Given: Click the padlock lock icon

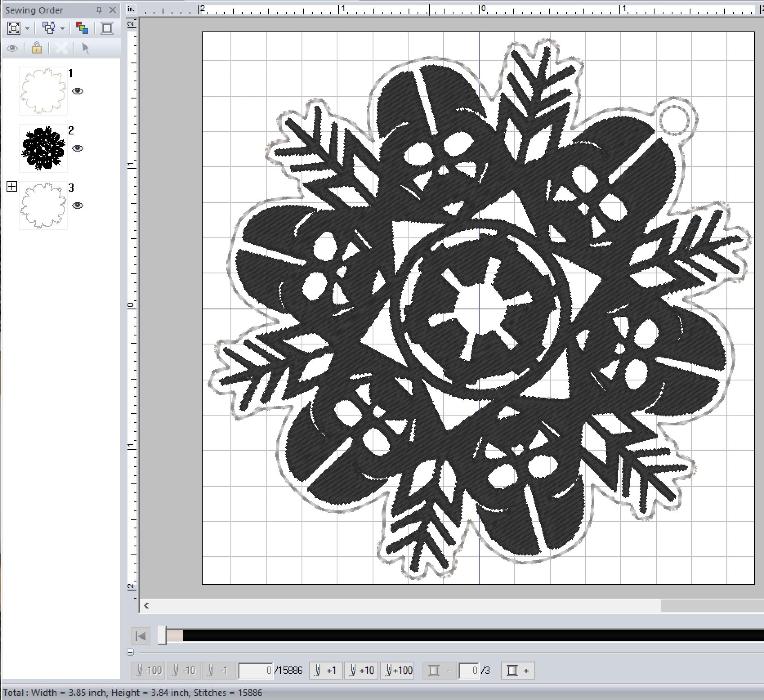Looking at the screenshot, I should click(x=37, y=48).
